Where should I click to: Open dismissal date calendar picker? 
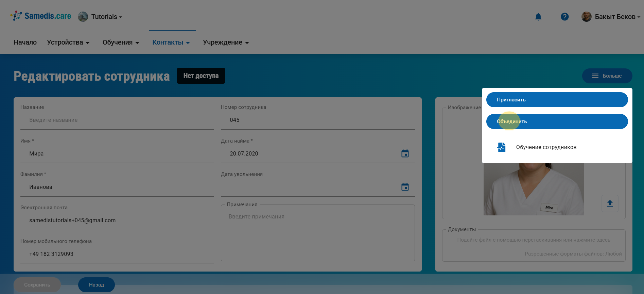[x=405, y=187]
